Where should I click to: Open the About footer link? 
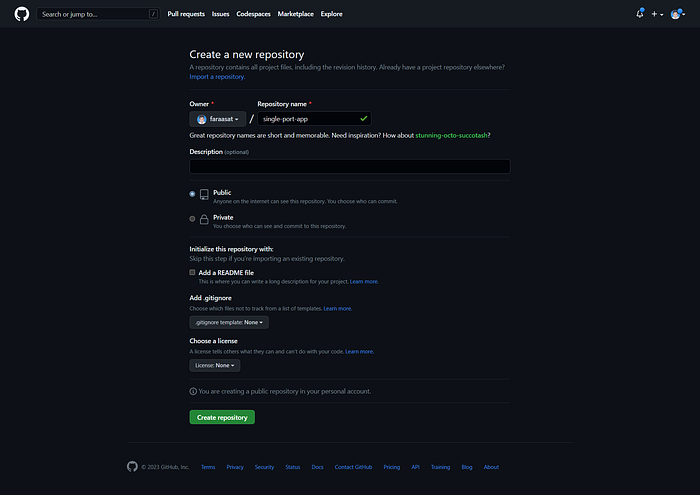(491, 467)
